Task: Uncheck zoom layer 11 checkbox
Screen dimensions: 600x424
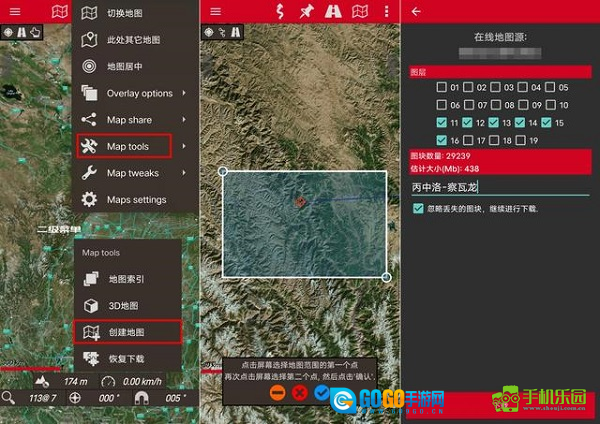Action: [x=443, y=123]
